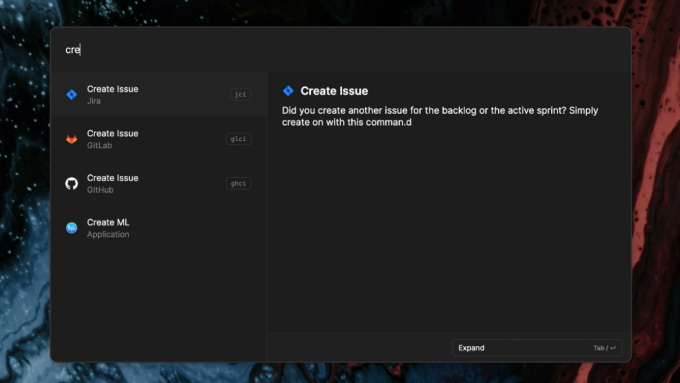The width and height of the screenshot is (680, 383).
Task: Select the Create Issue GitHub result
Action: pos(158,183)
